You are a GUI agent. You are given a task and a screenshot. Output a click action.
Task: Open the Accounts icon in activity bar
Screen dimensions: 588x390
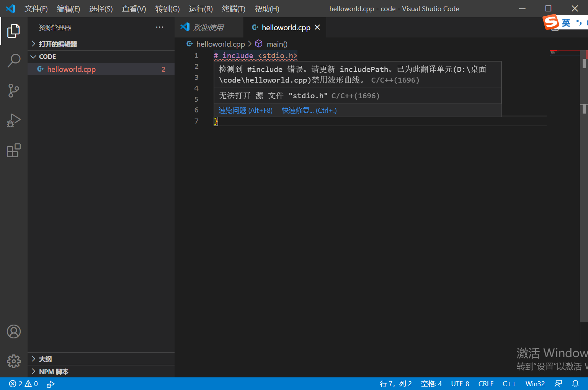pyautogui.click(x=14, y=331)
